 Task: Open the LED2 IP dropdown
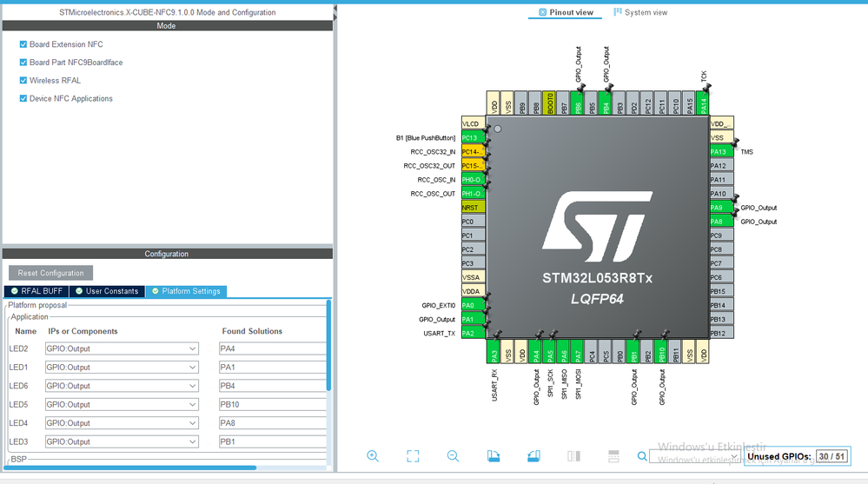[x=192, y=348]
